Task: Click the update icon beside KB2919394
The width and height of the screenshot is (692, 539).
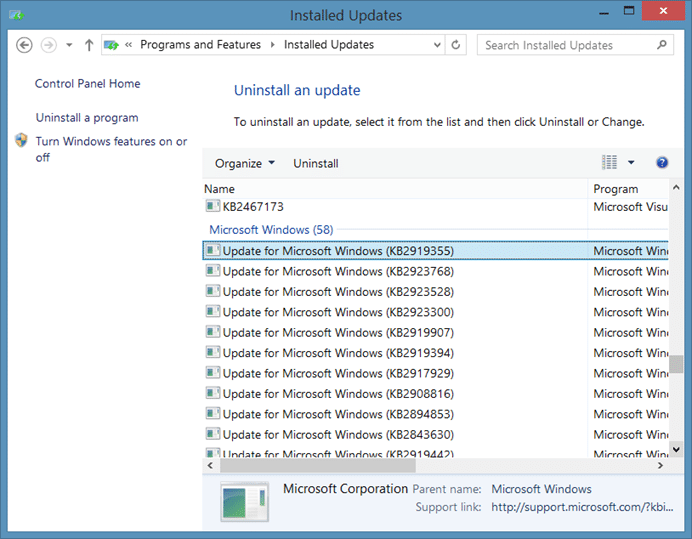Action: pyautogui.click(x=213, y=352)
